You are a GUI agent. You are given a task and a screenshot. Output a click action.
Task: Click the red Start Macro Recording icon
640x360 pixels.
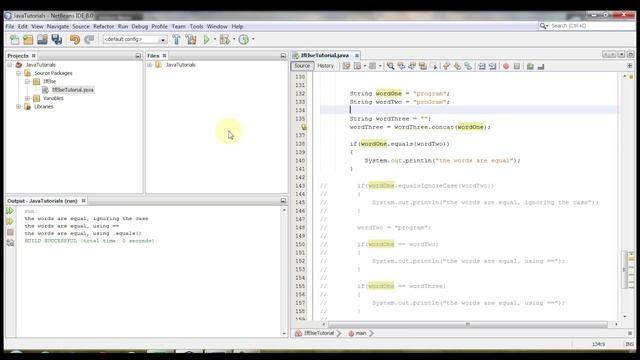[x=506, y=66]
